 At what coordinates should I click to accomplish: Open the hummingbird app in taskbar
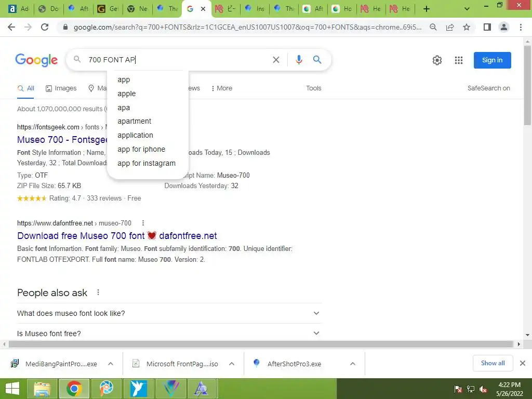pos(138,389)
